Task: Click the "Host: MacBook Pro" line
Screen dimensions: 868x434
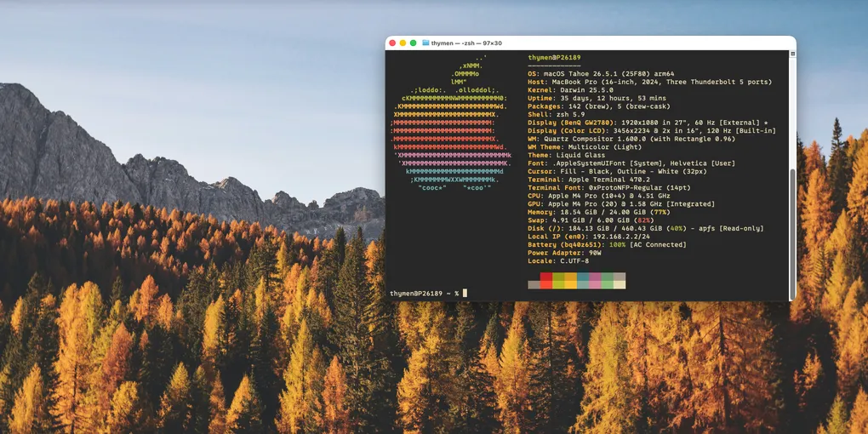Action: point(649,82)
